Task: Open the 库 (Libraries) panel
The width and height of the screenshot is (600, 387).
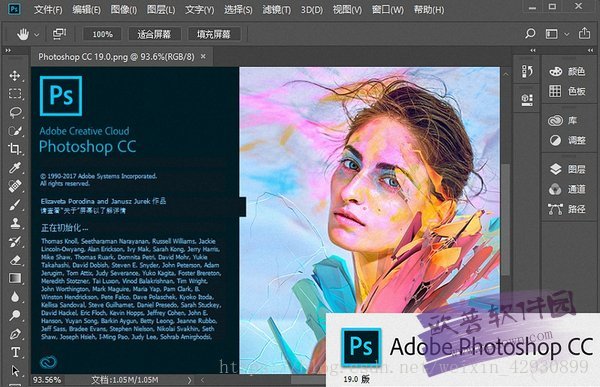Action: pyautogui.click(x=562, y=121)
